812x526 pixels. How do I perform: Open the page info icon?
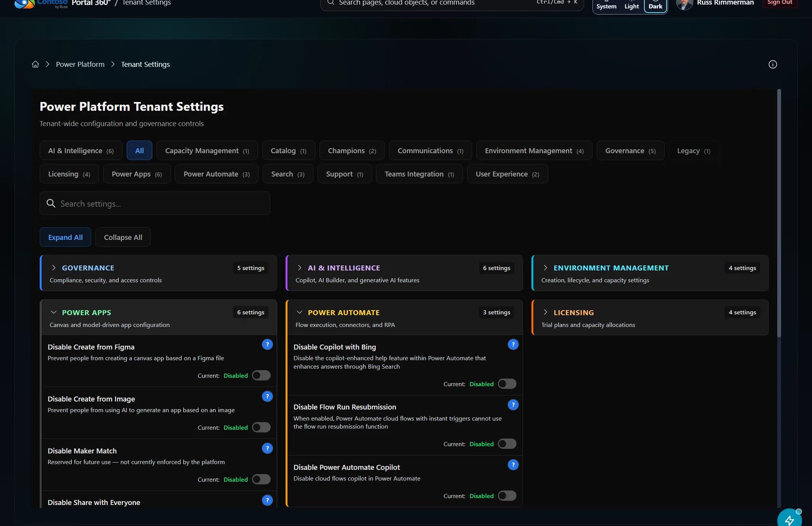[772, 64]
